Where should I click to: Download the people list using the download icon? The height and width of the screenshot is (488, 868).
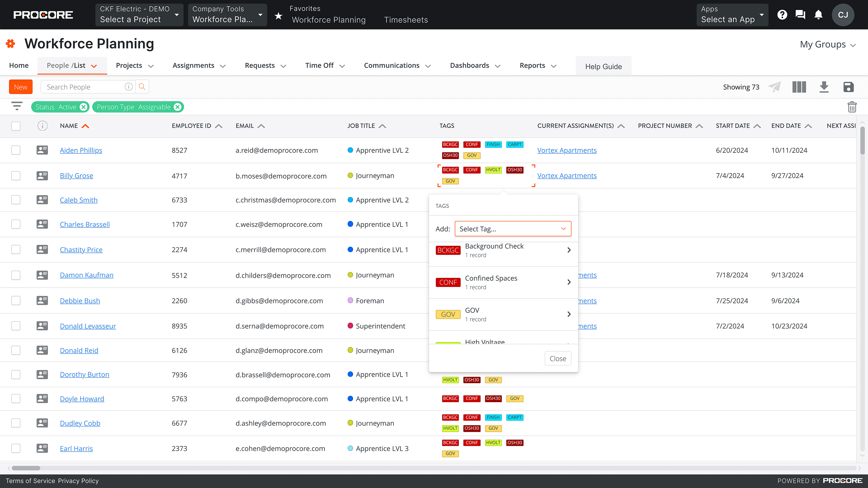pos(824,87)
